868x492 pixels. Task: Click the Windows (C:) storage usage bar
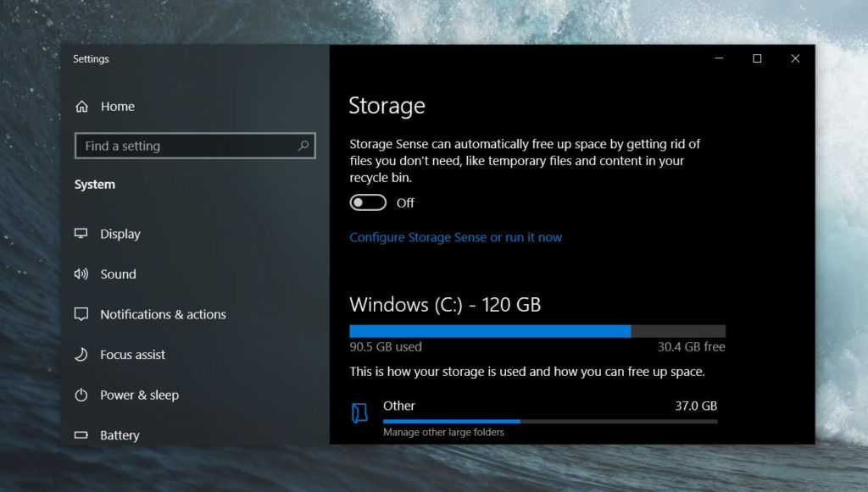coord(537,330)
